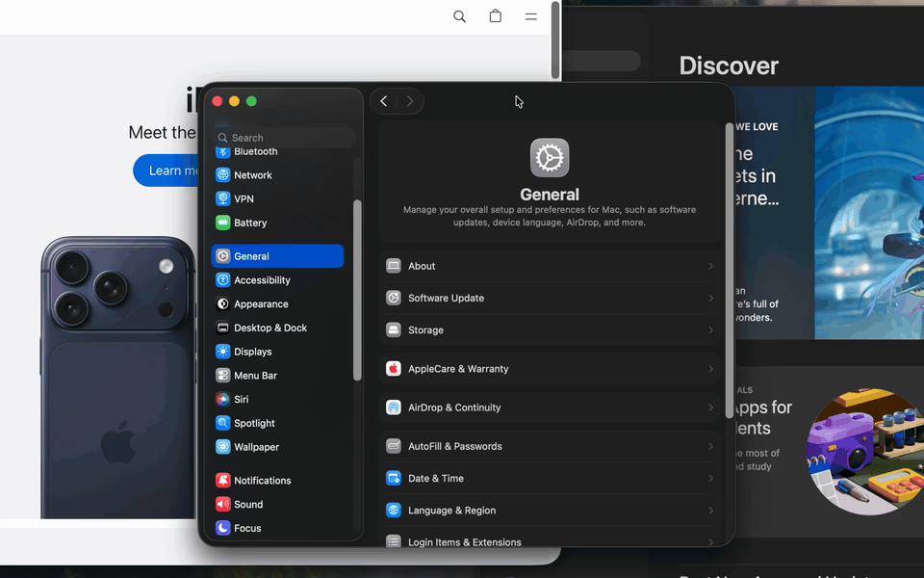Click the Spotlight label in sidebar
Viewport: 924px width, 578px height.
tap(254, 424)
